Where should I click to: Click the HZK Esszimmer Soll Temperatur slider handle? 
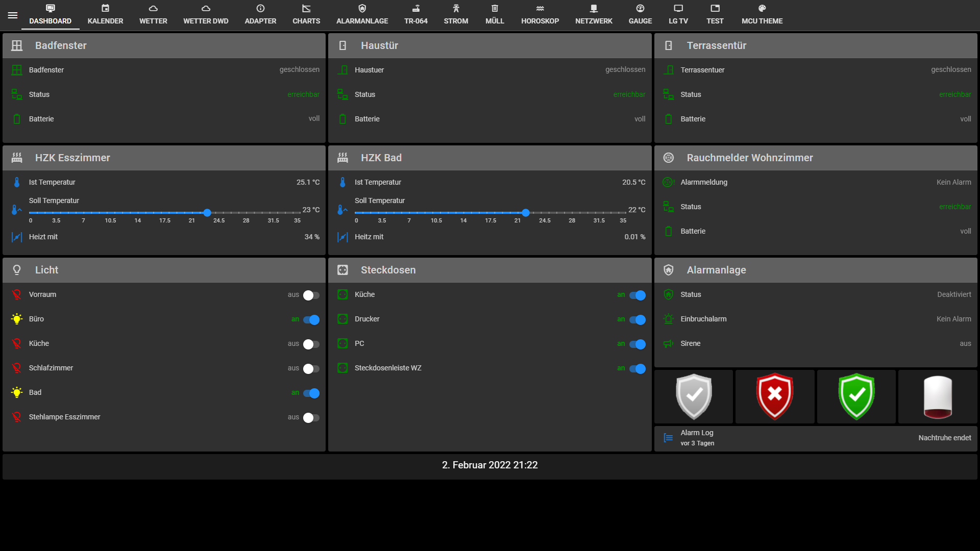coord(207,213)
